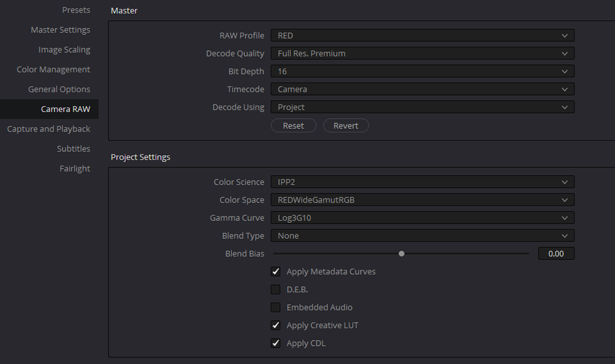This screenshot has width=615, height=364.
Task: Enable the Embedded Audio checkbox
Action: pos(275,307)
